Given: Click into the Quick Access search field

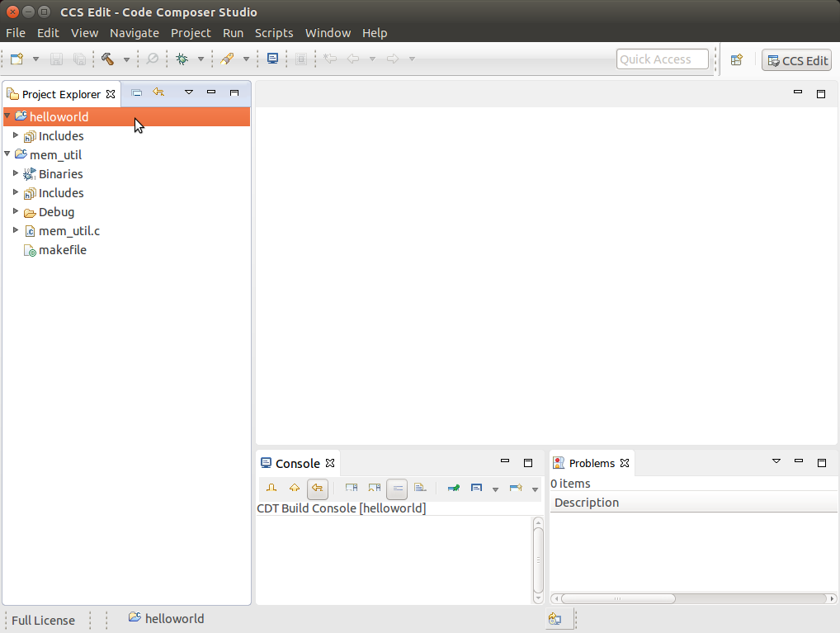Looking at the screenshot, I should pyautogui.click(x=662, y=59).
